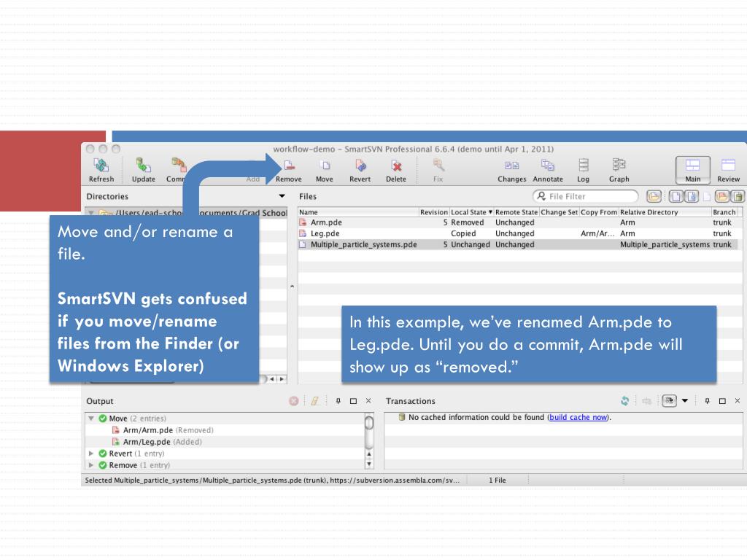
Task: Click the Directories scrollbar left arrow
Action: pyautogui.click(x=272, y=379)
